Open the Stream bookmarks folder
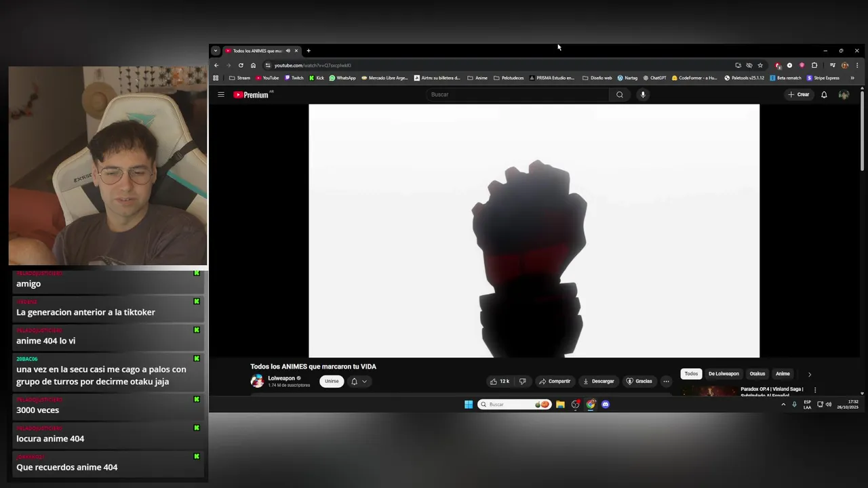 239,78
